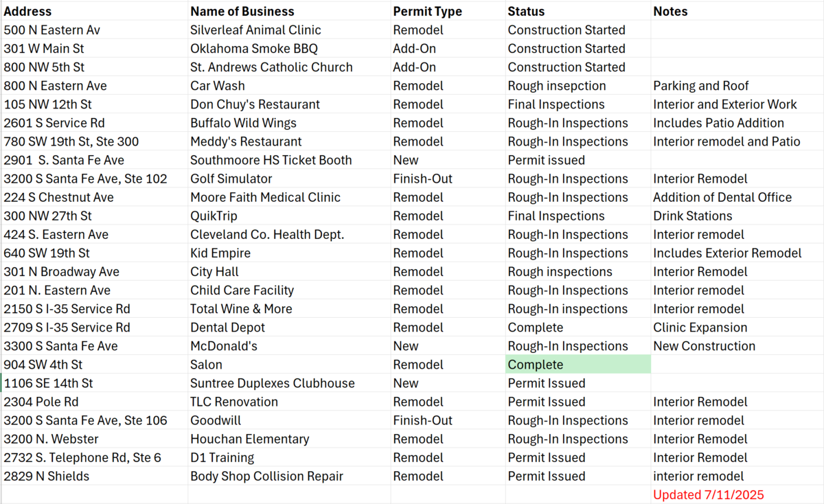The image size is (824, 504).
Task: Select the red Updated 7/11/2025 cell
Action: point(737,494)
